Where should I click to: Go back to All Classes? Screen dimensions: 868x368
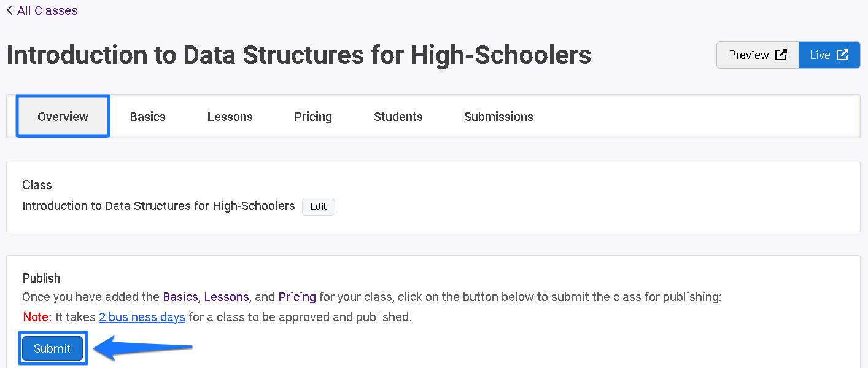point(42,10)
